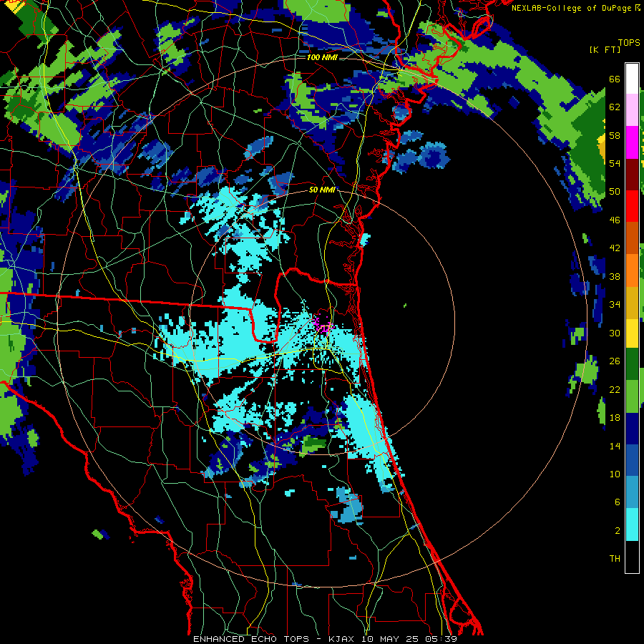Viewport: 644px width, 644px height.
Task: Click the white swatch in the tops legend
Action: coord(632,79)
